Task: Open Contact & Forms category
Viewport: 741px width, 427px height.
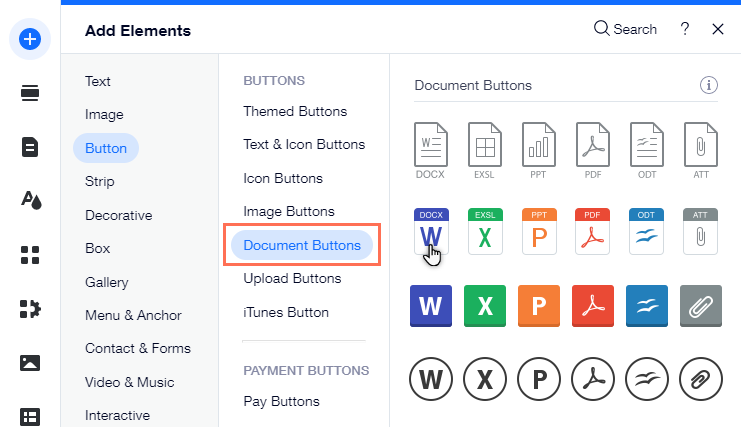Action: point(137,348)
